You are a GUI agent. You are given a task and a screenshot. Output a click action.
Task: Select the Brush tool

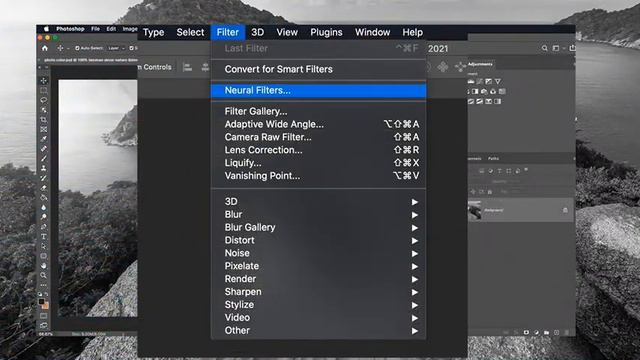point(44,158)
